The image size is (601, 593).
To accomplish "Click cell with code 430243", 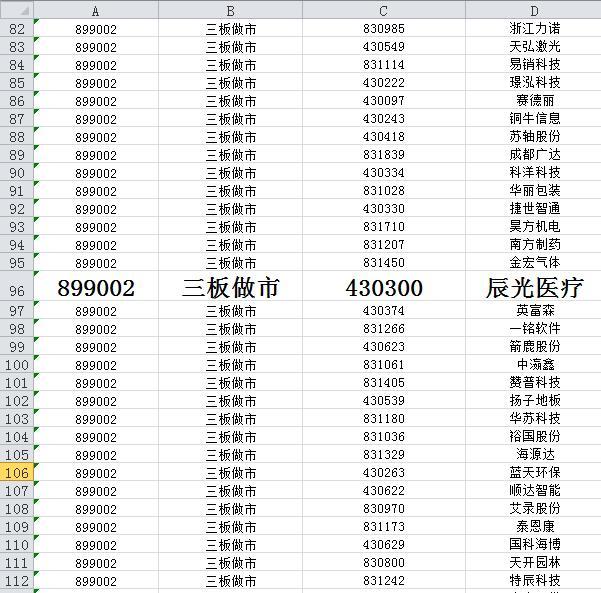I will pos(384,118).
